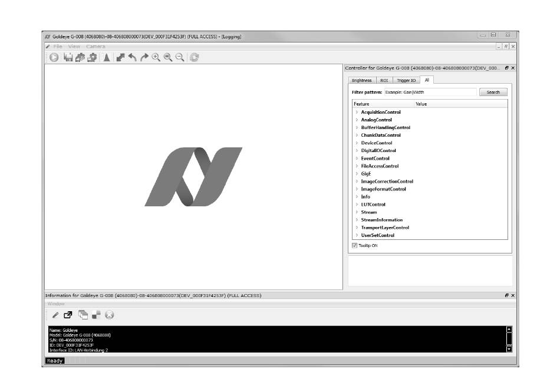This screenshot has height=392, width=560.
Task: Select StreamInformation in feature tree
Action: click(x=381, y=220)
